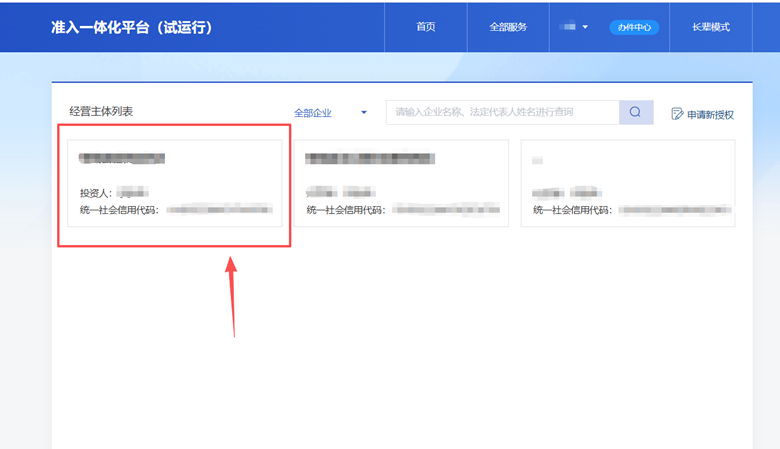Click 投资人 label in the first card
Screen dimensions: 780x449
tap(97, 192)
